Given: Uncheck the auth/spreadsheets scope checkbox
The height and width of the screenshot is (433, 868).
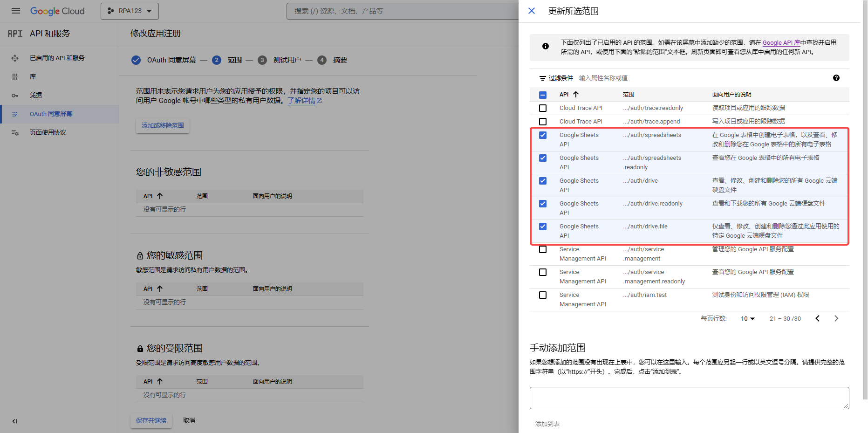Looking at the screenshot, I should [543, 135].
